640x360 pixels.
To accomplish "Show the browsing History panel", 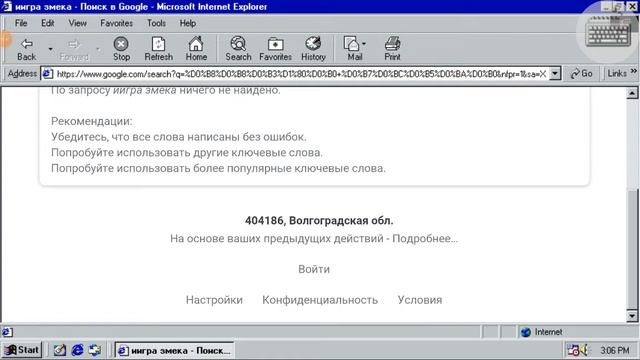I will (x=313, y=49).
